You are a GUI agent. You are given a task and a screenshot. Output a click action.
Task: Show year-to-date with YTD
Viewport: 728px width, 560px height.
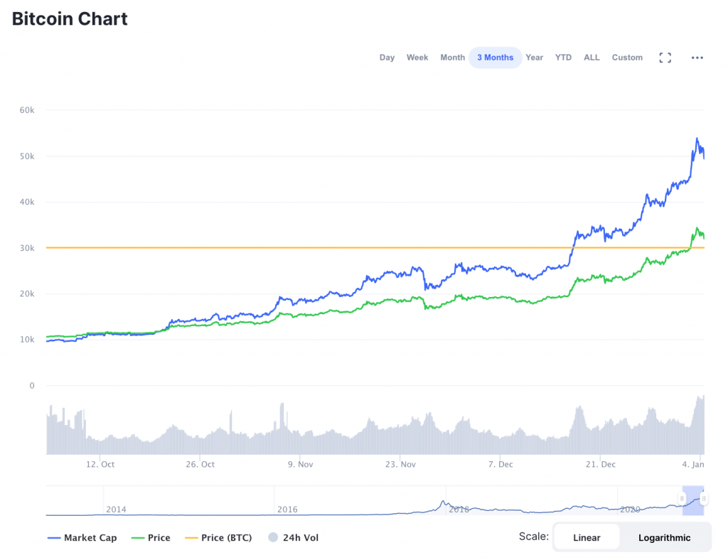pyautogui.click(x=563, y=58)
